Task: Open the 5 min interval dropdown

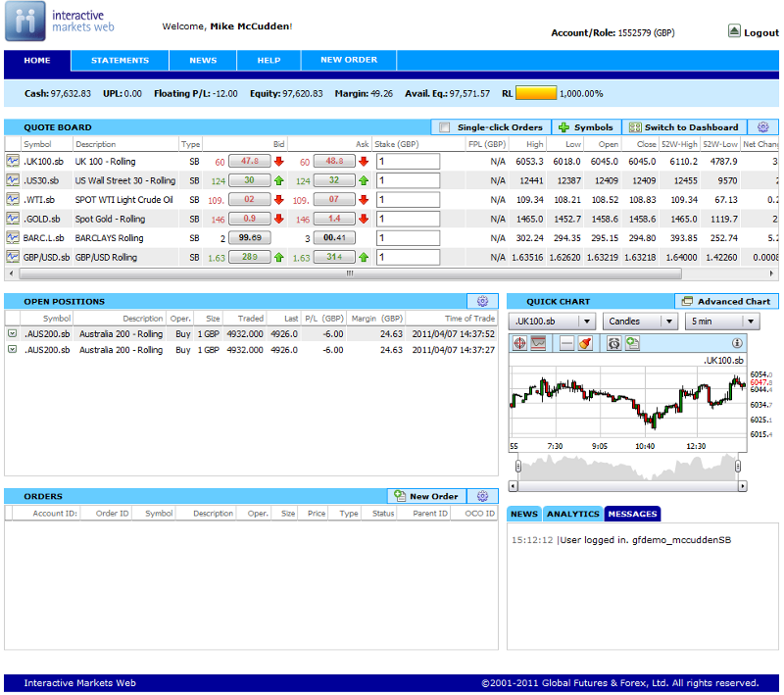Action: 751,322
